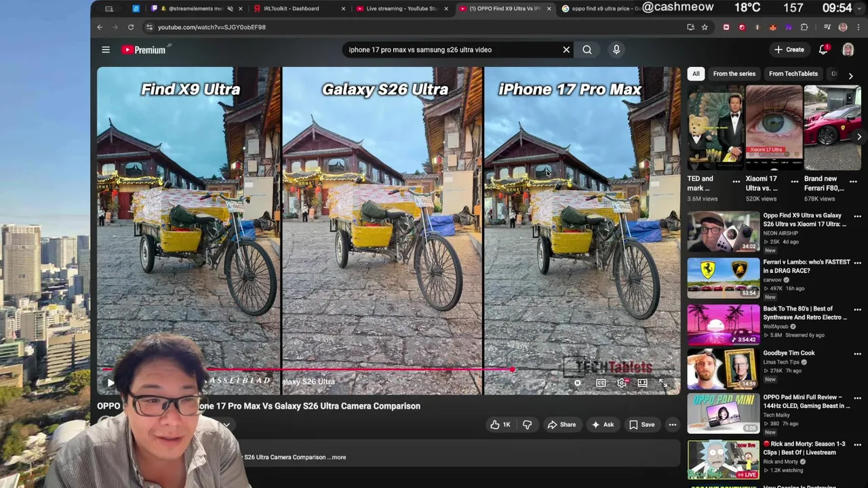The height and width of the screenshot is (488, 868).
Task: Clear the YouTube search box text
Action: pos(566,49)
